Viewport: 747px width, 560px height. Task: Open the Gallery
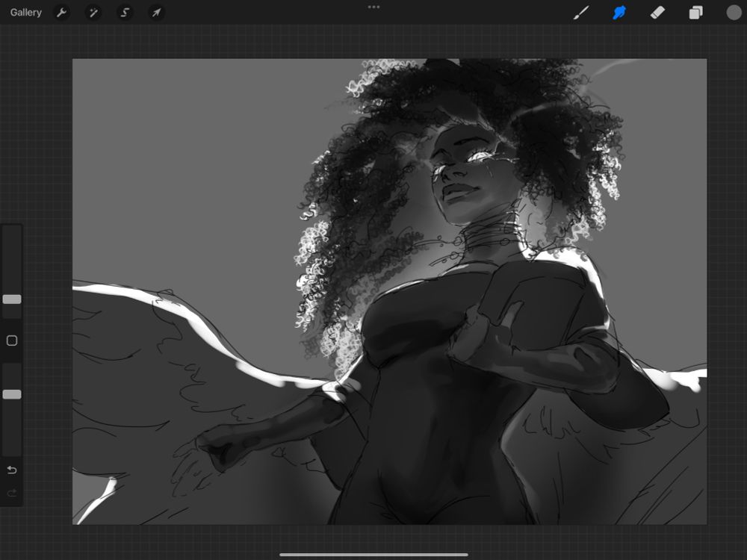(25, 13)
